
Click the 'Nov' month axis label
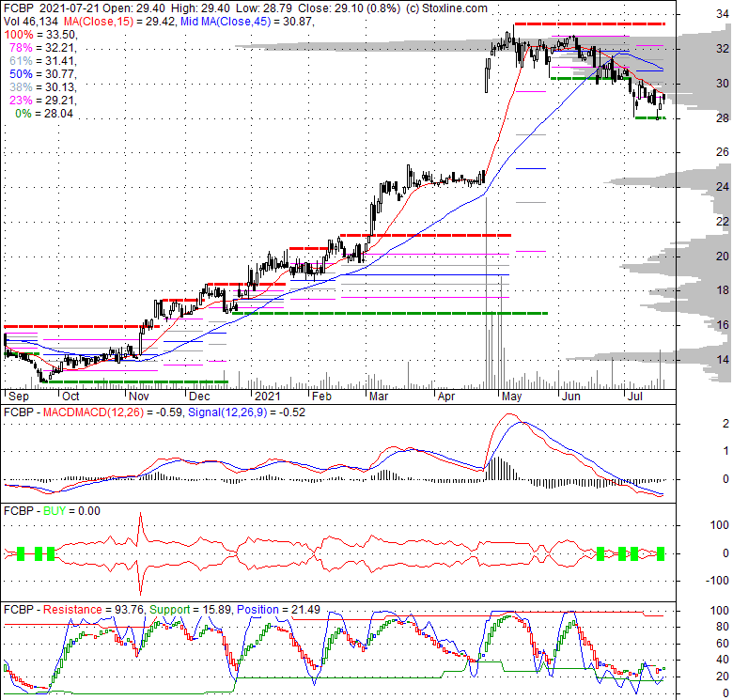(139, 397)
